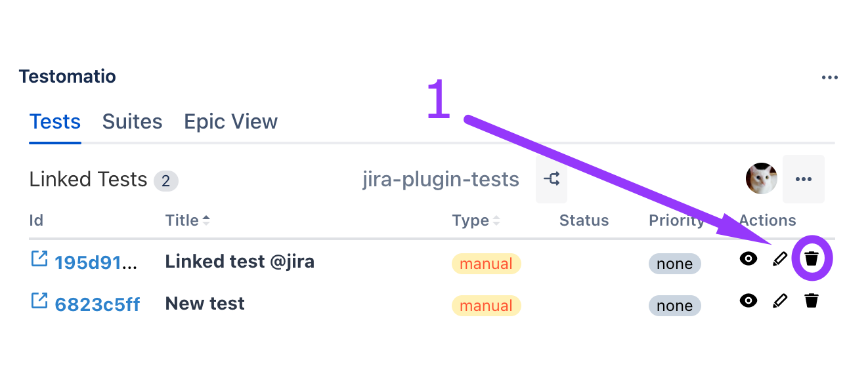Edit the New test entry

[780, 300]
